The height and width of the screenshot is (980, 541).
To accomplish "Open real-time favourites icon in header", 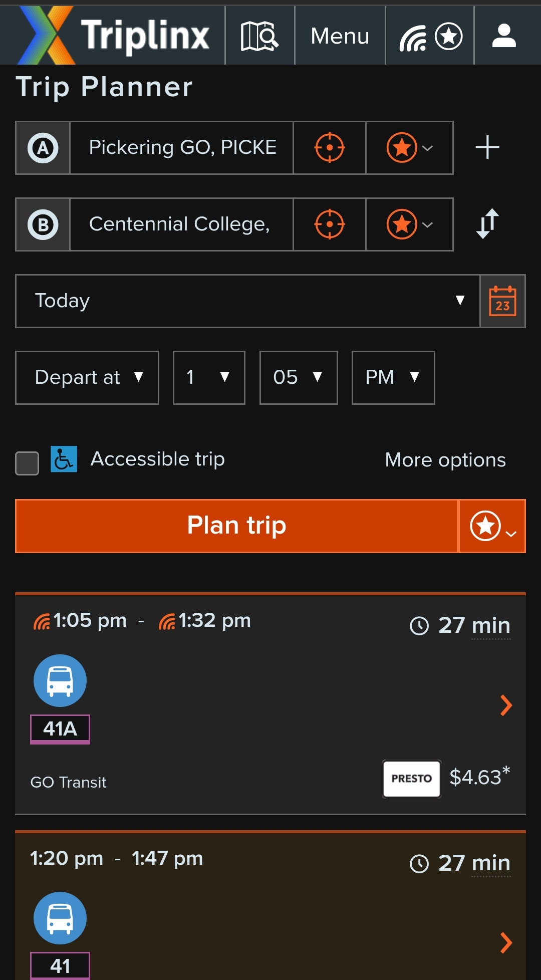I will coord(430,36).
